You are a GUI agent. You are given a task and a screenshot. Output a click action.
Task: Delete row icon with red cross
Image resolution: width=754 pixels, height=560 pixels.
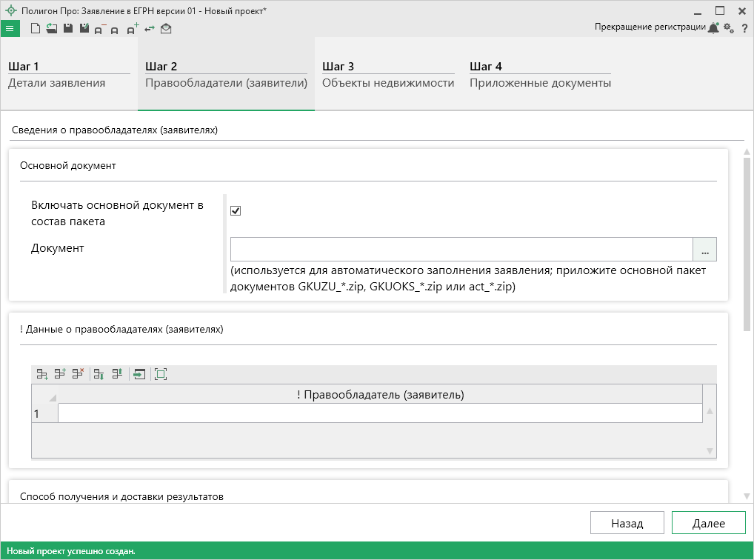coord(78,374)
